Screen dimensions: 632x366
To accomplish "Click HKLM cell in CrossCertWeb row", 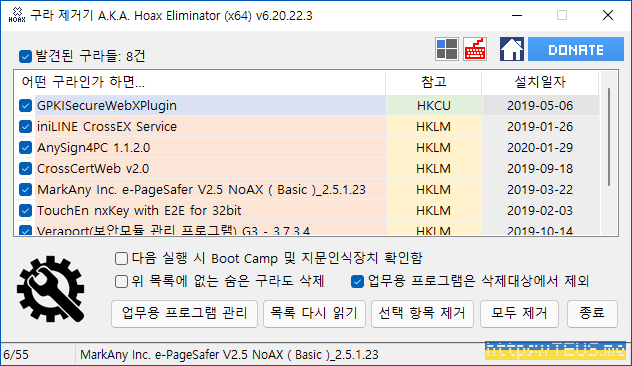I will pyautogui.click(x=434, y=168).
